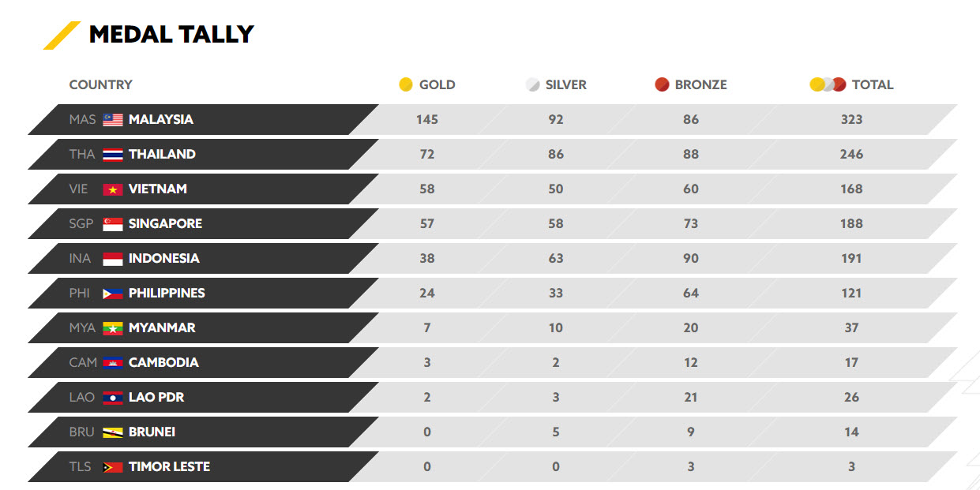Click Malaysia's total medal count 323
This screenshot has width=980, height=490.
pyautogui.click(x=851, y=120)
